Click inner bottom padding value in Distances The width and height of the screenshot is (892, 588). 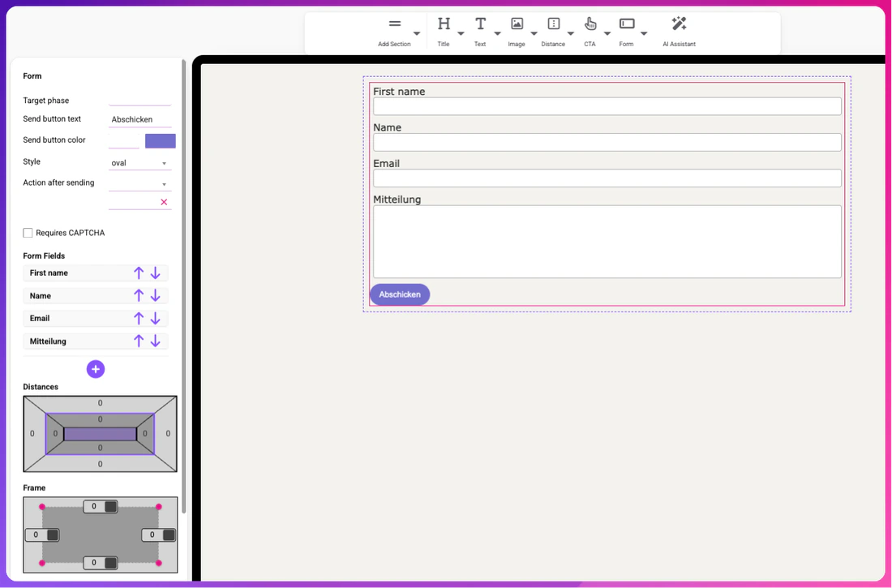[100, 448]
